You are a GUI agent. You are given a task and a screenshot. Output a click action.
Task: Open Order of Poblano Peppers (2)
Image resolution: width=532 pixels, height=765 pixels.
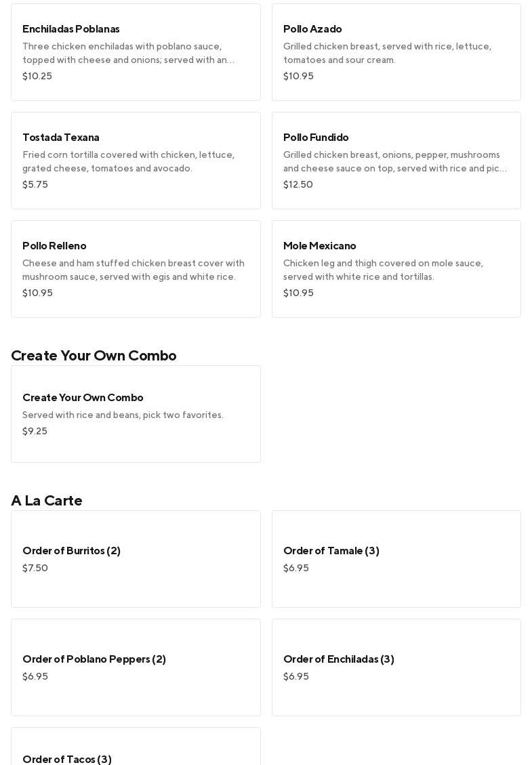[x=136, y=667]
